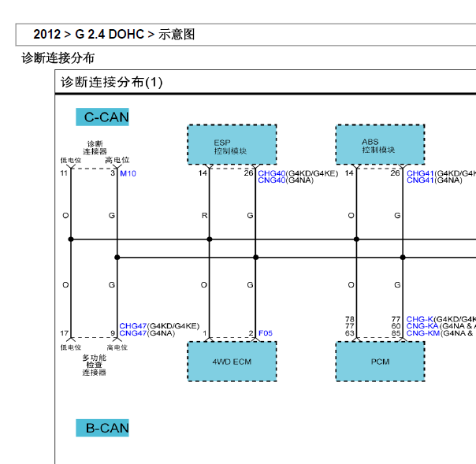Click pin number 11 of diagnostic connector

[64, 173]
